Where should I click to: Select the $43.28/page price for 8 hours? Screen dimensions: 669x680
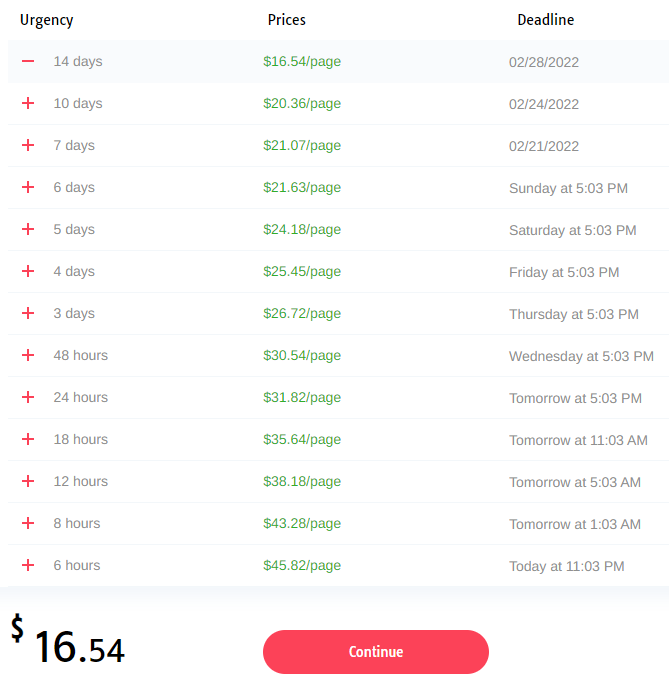coord(302,523)
